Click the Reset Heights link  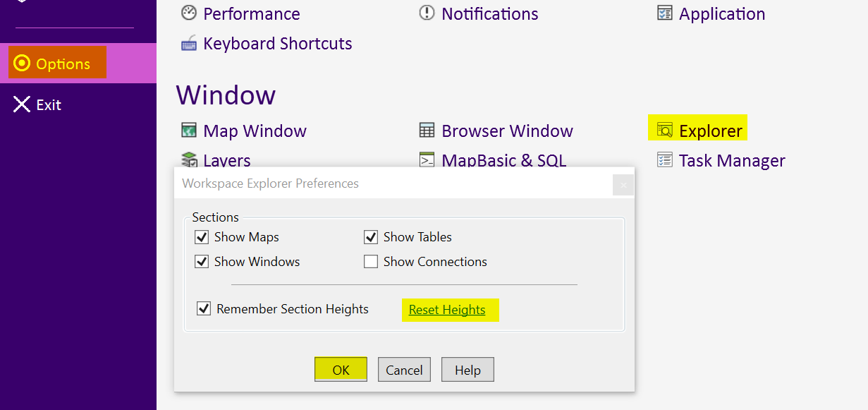(x=447, y=310)
